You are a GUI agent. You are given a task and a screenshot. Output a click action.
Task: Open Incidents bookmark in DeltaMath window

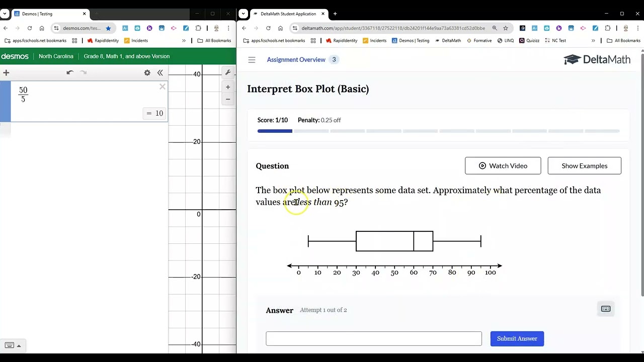374,41
